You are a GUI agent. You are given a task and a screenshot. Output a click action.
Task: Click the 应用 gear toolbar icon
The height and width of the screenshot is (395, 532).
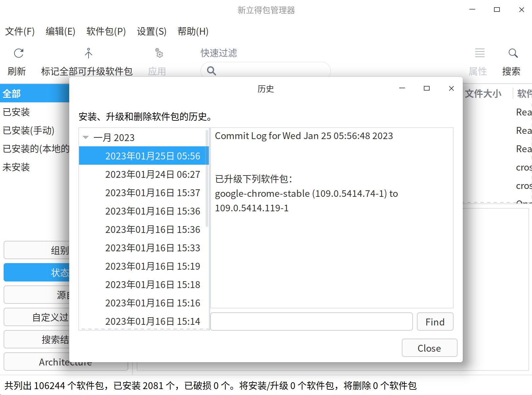(159, 53)
